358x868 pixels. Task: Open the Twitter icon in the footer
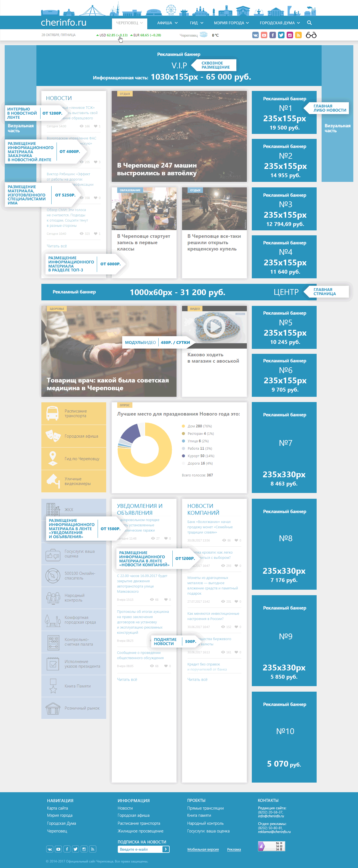pos(76,849)
